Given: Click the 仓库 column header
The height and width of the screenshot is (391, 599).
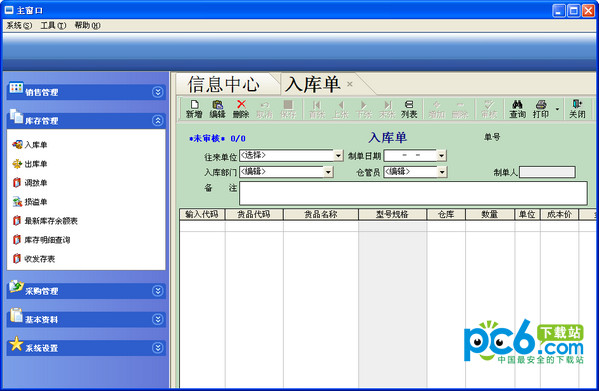Looking at the screenshot, I should pos(446,214).
